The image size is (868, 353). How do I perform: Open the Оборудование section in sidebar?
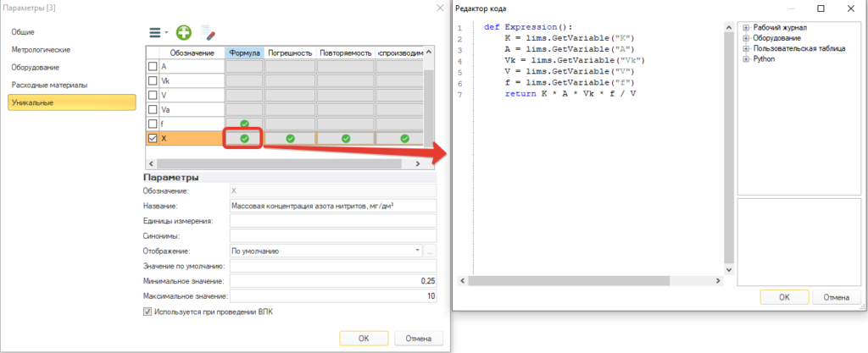(36, 68)
